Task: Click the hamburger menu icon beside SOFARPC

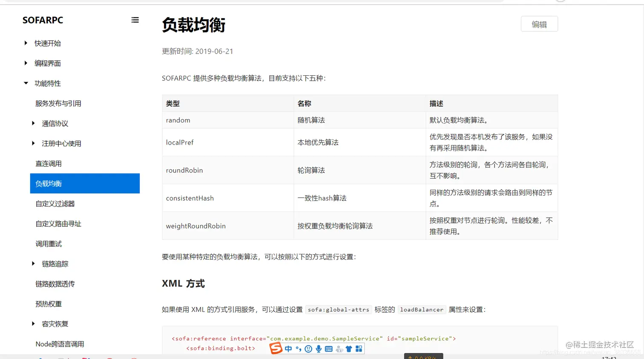Action: [x=135, y=20]
